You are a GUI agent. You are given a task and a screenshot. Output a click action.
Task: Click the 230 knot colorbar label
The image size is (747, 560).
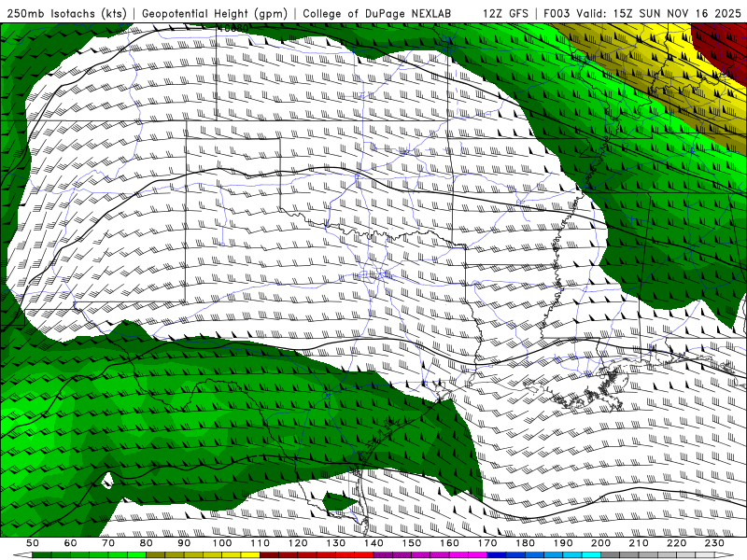714,543
